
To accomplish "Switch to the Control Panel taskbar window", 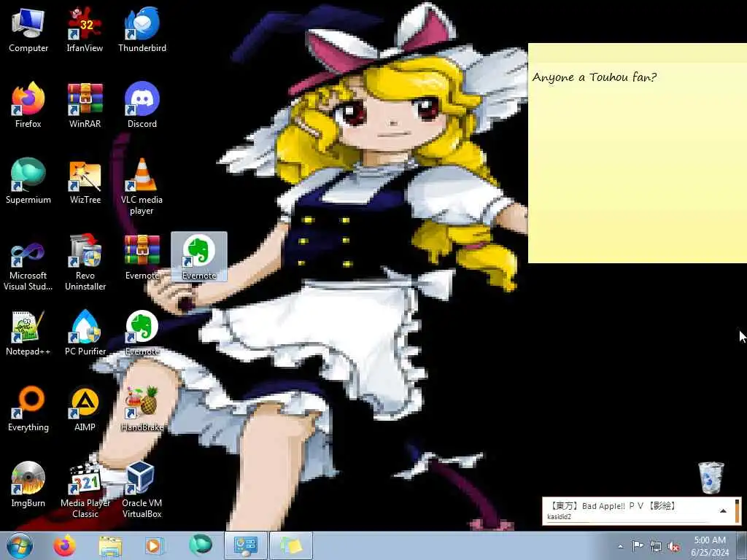I will (245, 545).
